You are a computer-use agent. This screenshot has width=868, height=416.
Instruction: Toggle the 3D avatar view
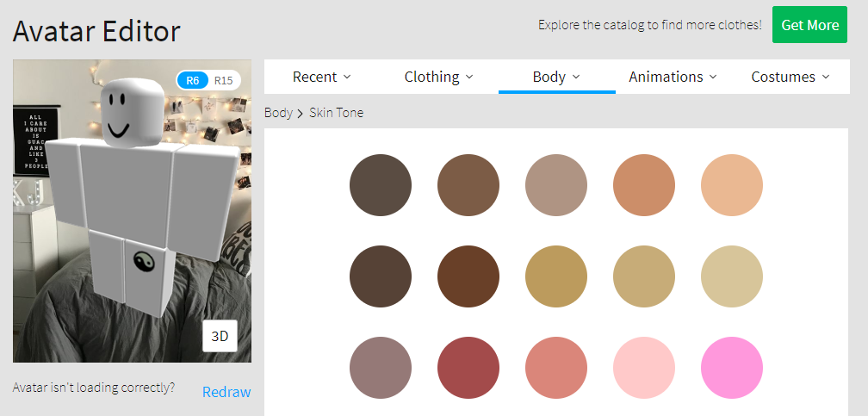pyautogui.click(x=220, y=336)
